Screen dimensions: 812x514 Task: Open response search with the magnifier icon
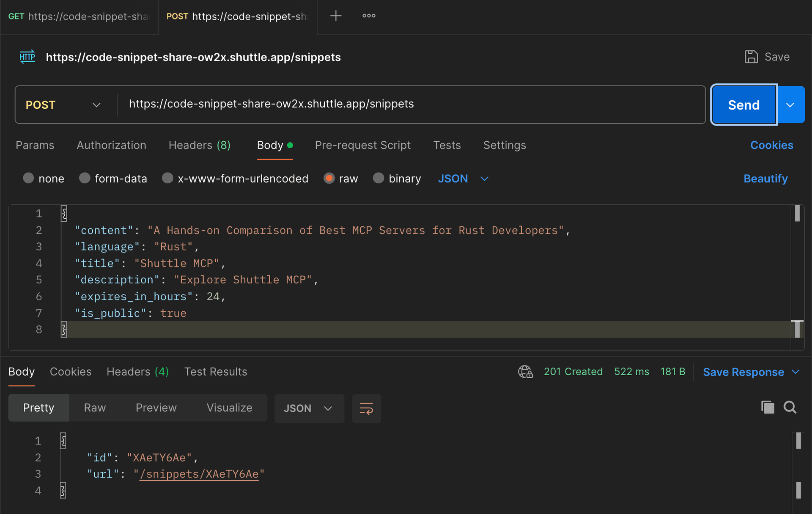(x=790, y=407)
